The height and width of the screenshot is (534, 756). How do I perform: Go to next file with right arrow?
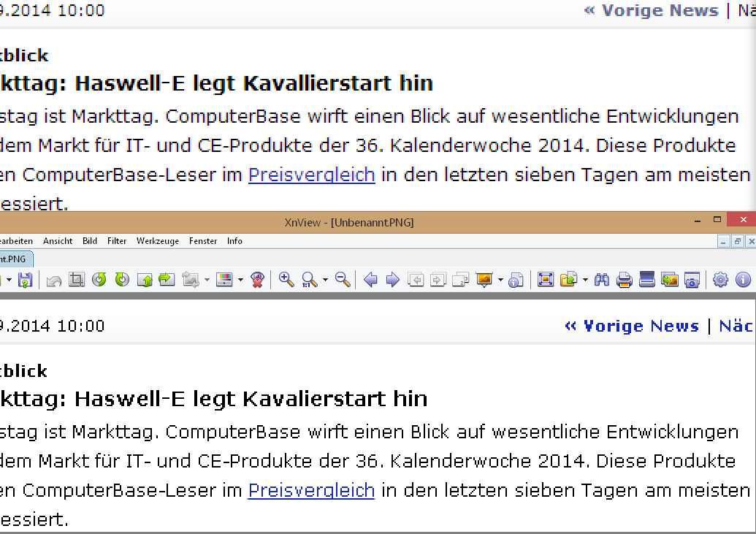[393, 280]
